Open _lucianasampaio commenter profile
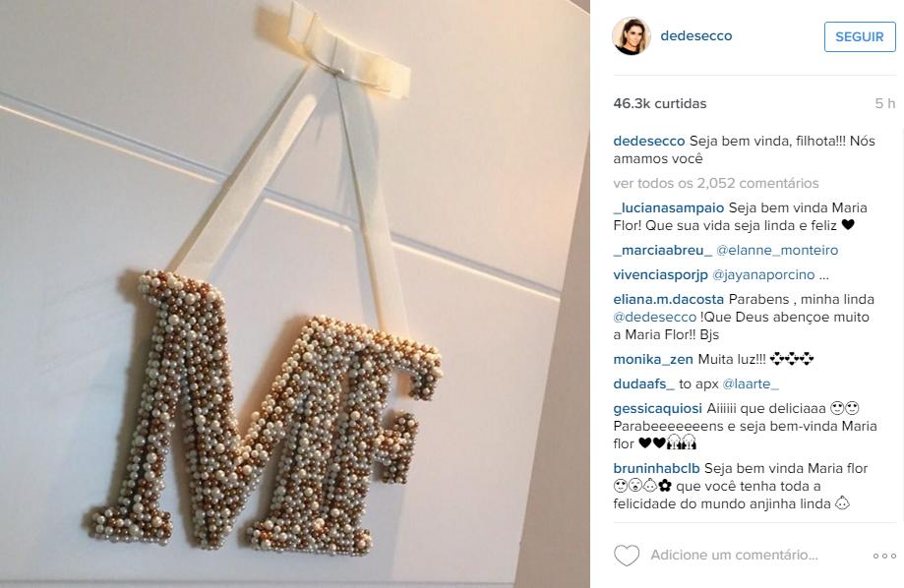Image resolution: width=904 pixels, height=588 pixels. point(669,208)
